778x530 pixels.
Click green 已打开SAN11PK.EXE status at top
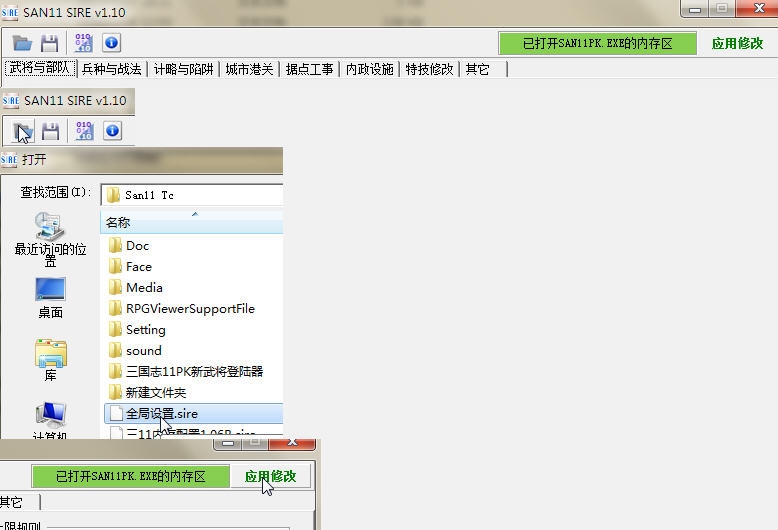(x=597, y=44)
